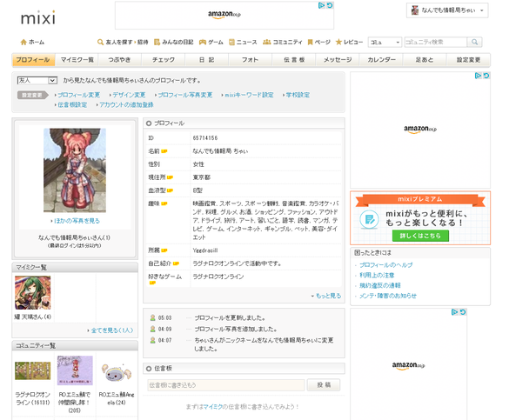Open the ラグナロクオンライン community thumbnail
The width and height of the screenshot is (509, 420).
[x=33, y=370]
